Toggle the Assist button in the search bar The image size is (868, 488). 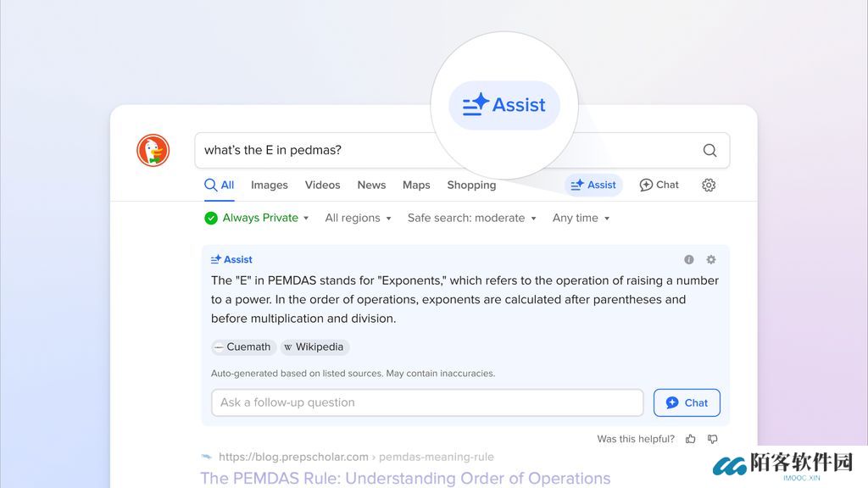[593, 185]
